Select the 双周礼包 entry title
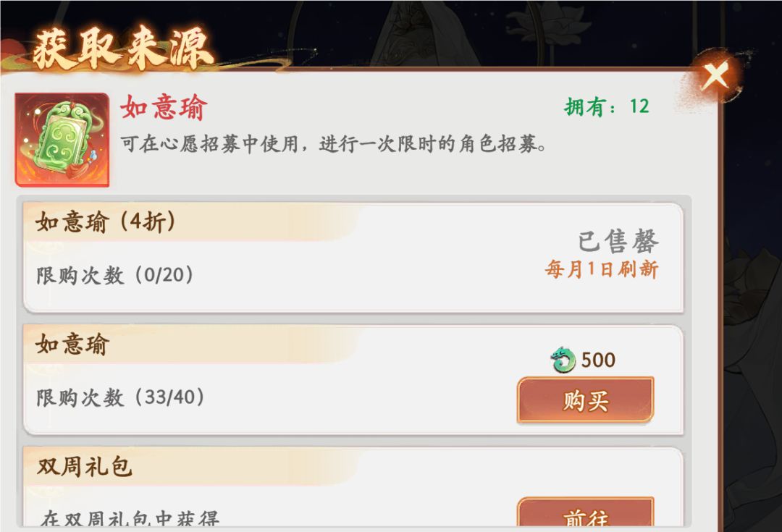 pyautogui.click(x=85, y=467)
